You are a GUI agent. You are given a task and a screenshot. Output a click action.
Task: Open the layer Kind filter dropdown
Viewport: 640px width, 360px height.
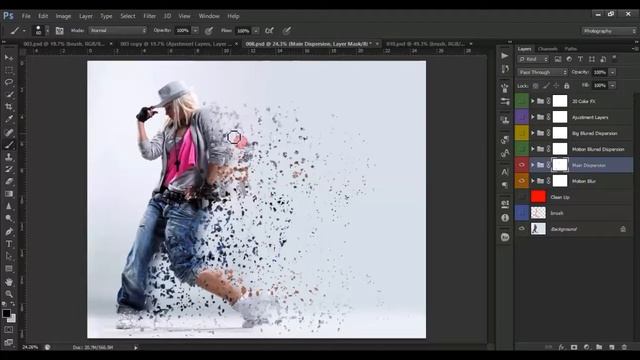[x=533, y=59]
